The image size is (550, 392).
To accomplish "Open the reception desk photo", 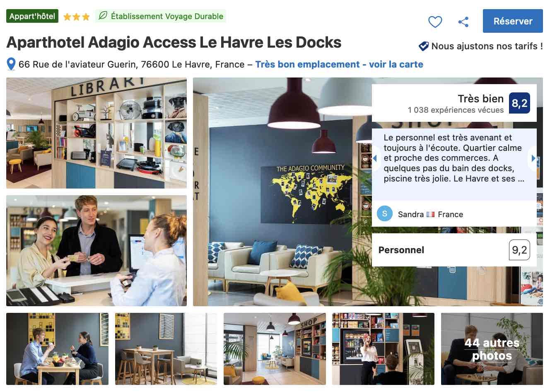I will pos(96,251).
